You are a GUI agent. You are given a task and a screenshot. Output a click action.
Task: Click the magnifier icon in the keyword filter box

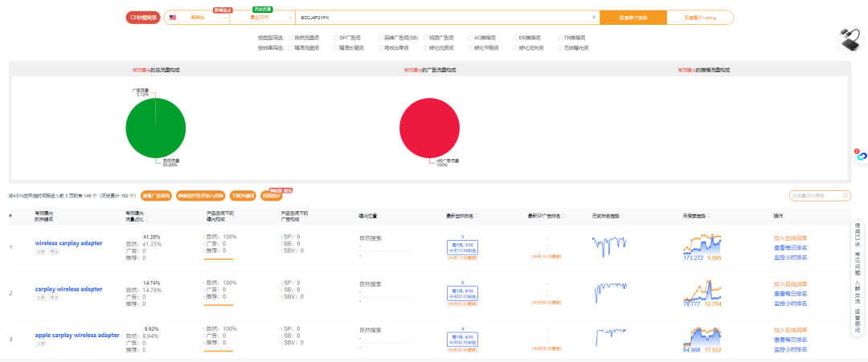point(845,195)
